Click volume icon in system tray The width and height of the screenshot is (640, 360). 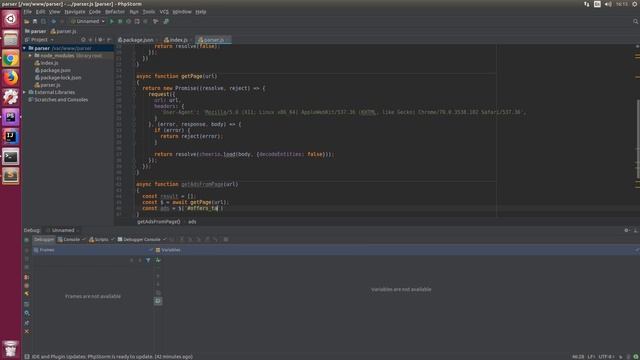(x=608, y=4)
